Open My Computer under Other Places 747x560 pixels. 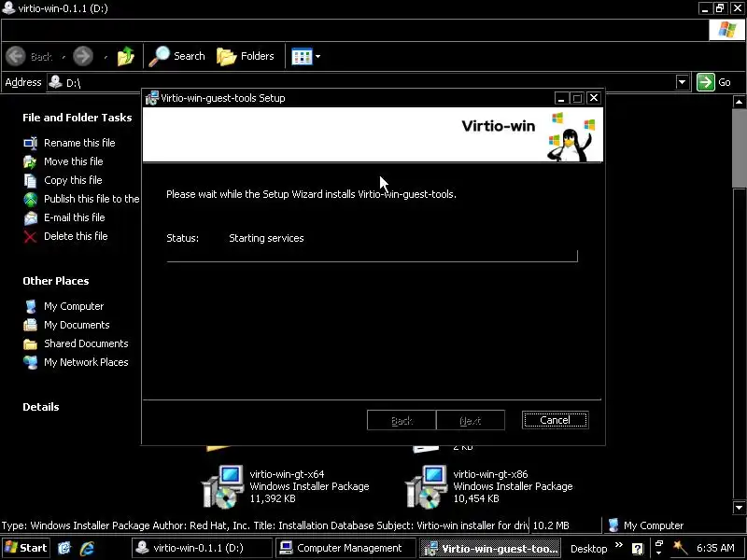[x=74, y=306]
